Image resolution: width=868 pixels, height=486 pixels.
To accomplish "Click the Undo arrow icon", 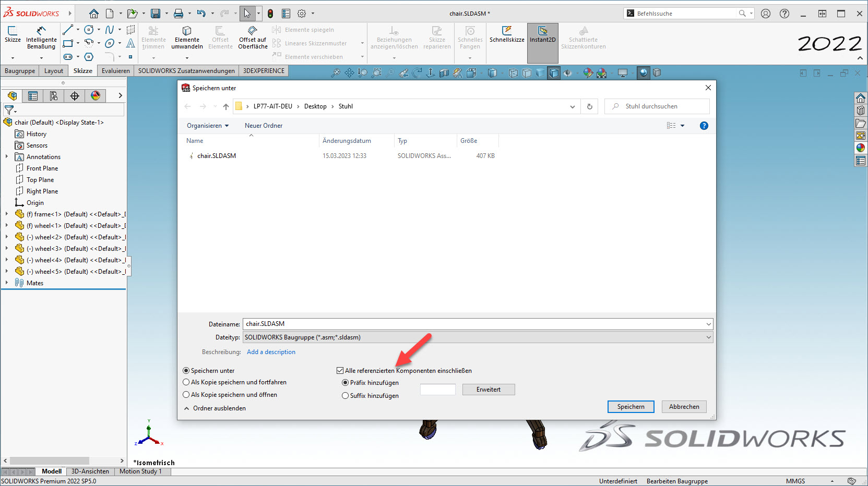I will point(201,14).
